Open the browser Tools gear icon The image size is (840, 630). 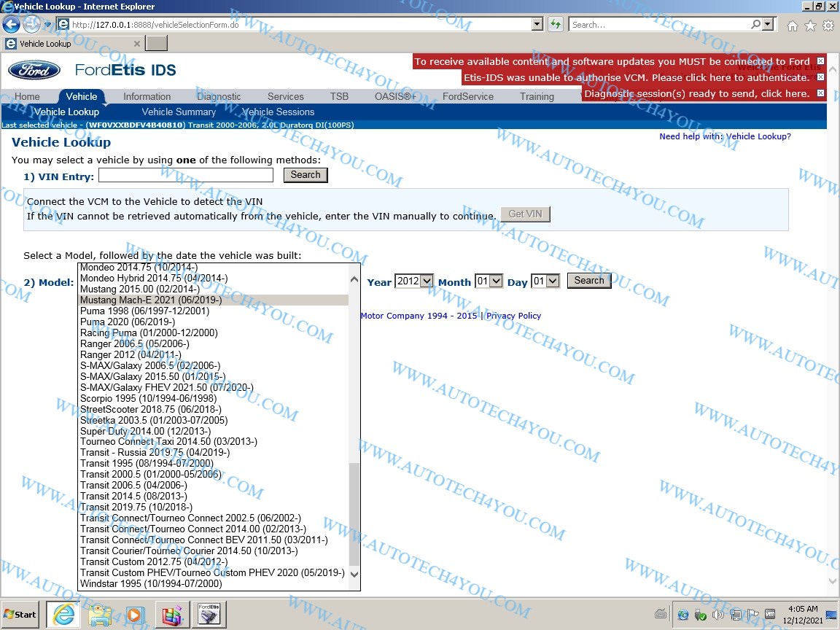pyautogui.click(x=828, y=26)
